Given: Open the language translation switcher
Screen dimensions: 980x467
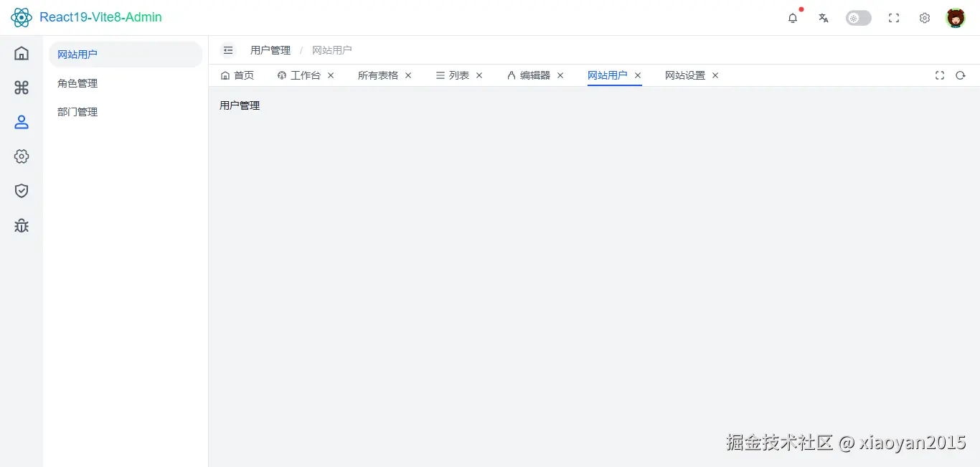Looking at the screenshot, I should point(824,18).
